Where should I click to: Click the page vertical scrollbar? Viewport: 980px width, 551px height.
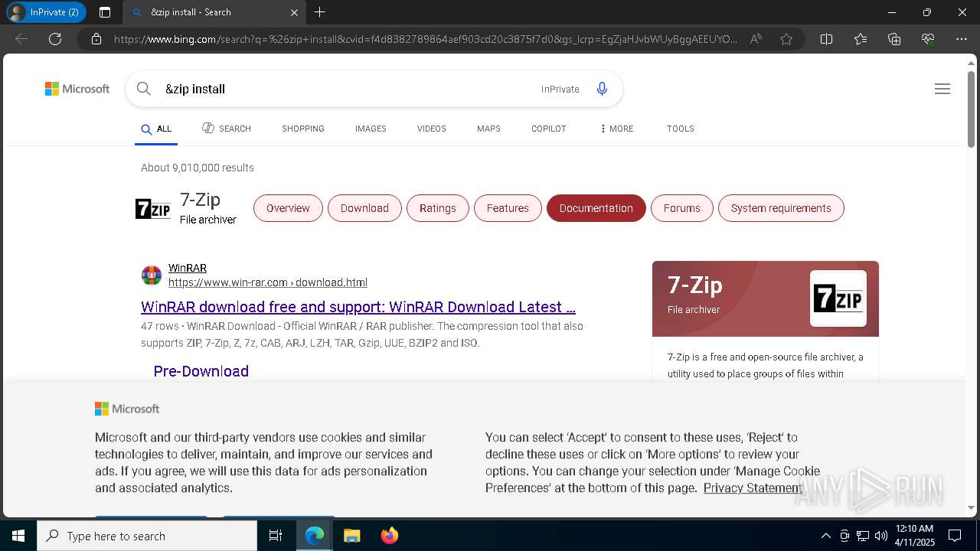[x=971, y=109]
